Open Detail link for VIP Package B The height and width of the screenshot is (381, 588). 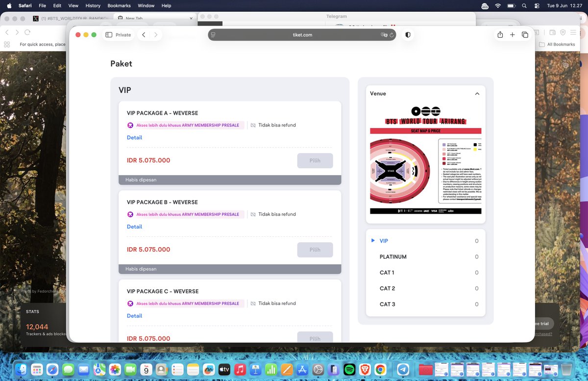click(134, 227)
